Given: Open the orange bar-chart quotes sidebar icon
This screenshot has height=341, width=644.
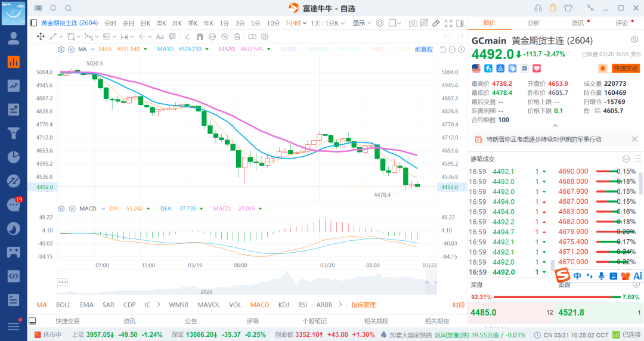Looking at the screenshot, I should (x=14, y=62).
